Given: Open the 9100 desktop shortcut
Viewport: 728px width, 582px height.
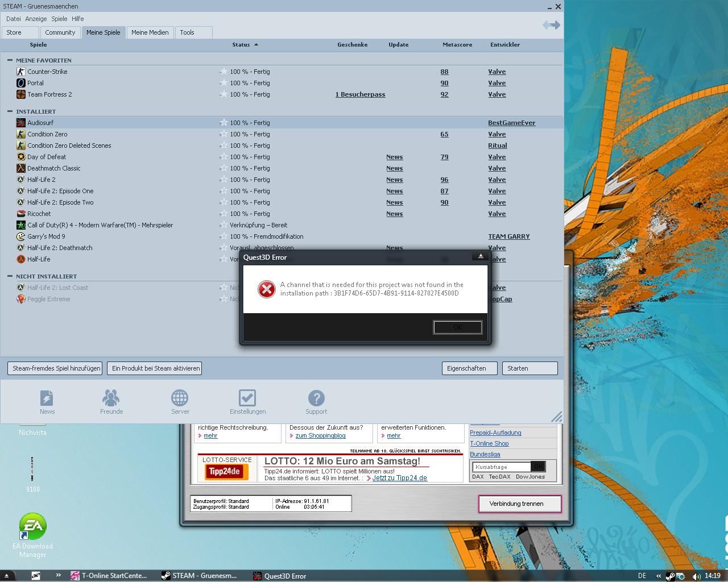Looking at the screenshot, I should pos(32,469).
